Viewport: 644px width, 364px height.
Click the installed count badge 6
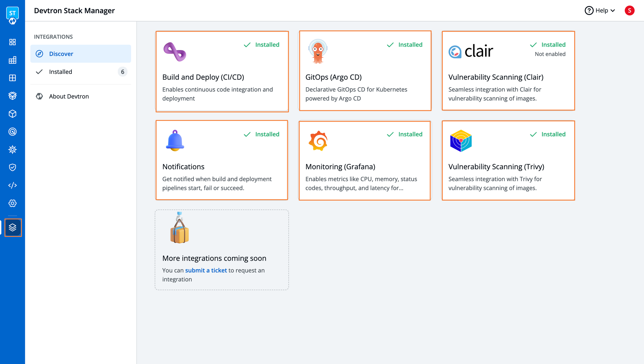point(123,72)
